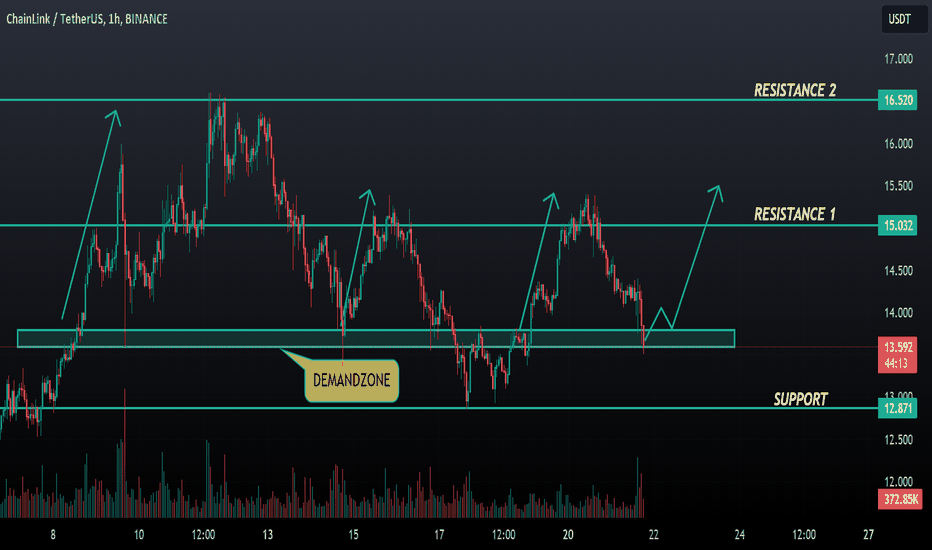Click the 14.500 price axis value
The width and height of the screenshot is (932, 550).
[x=898, y=271]
